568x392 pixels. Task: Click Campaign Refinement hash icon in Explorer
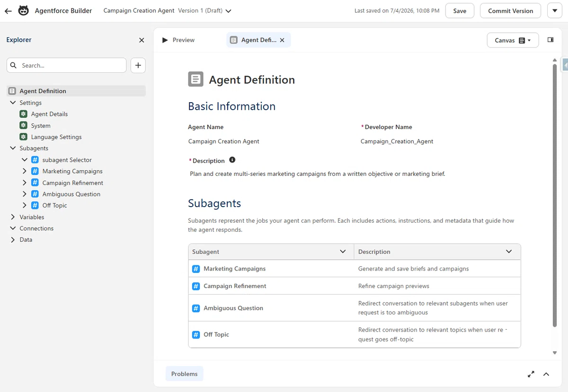[35, 183]
